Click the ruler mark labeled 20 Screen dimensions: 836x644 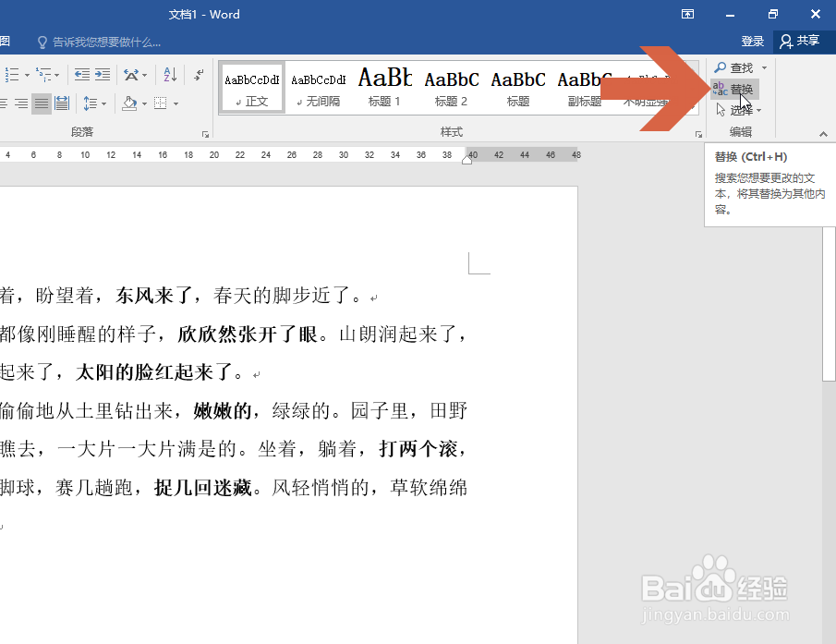click(213, 154)
